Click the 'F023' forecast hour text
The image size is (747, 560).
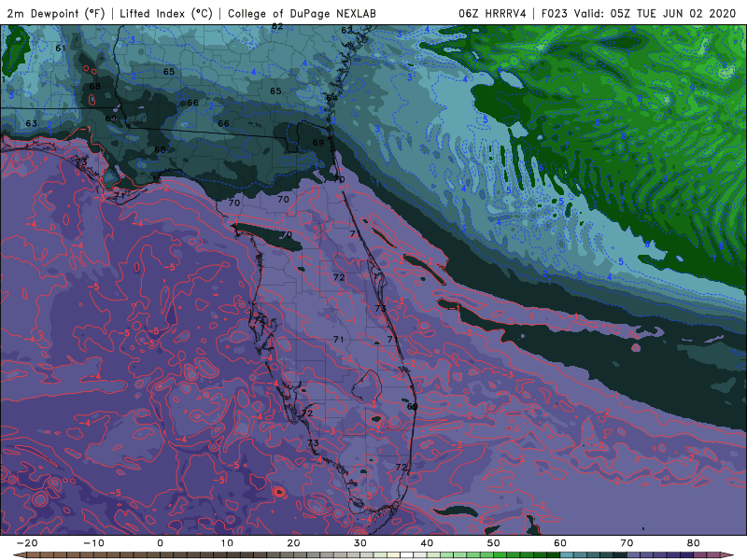click(x=555, y=13)
